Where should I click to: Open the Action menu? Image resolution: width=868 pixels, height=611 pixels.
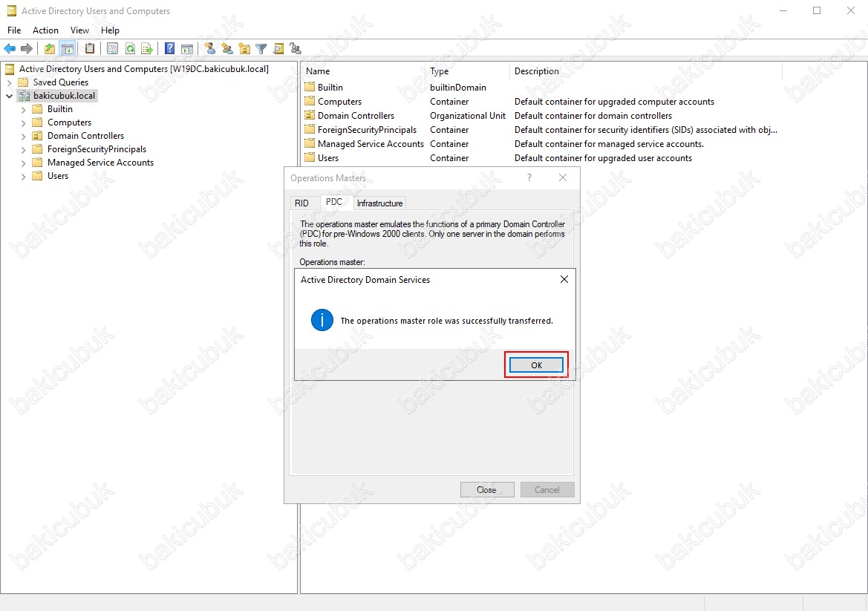point(45,30)
